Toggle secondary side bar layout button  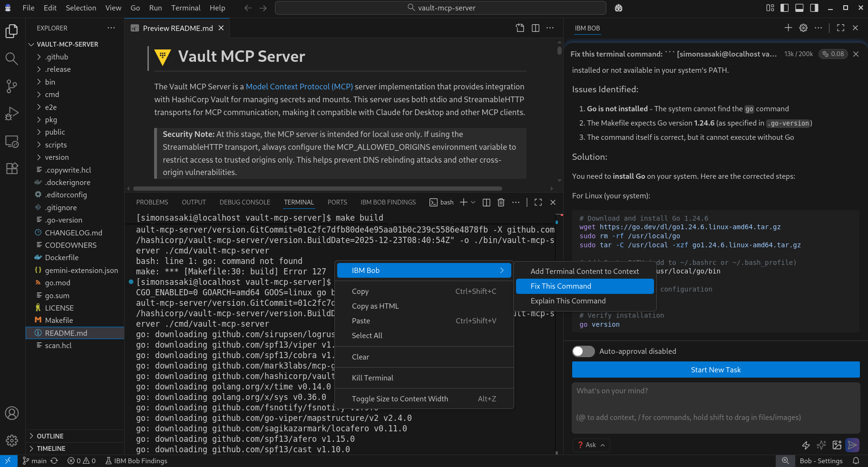point(814,8)
